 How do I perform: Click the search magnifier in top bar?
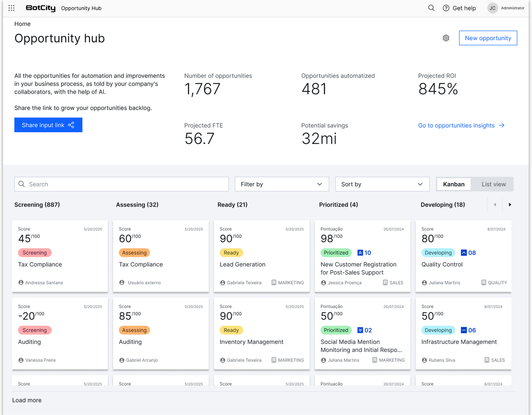(x=431, y=8)
